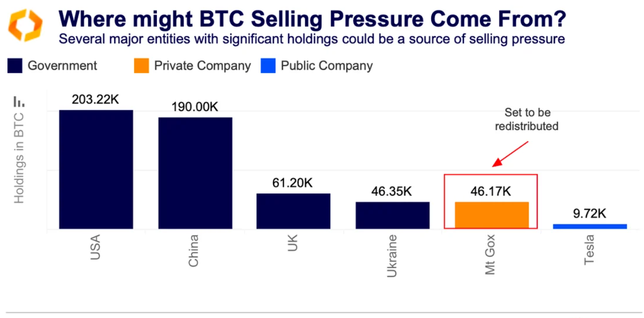644x318 pixels.
Task: Click the Public Company legend label
Action: tap(326, 66)
